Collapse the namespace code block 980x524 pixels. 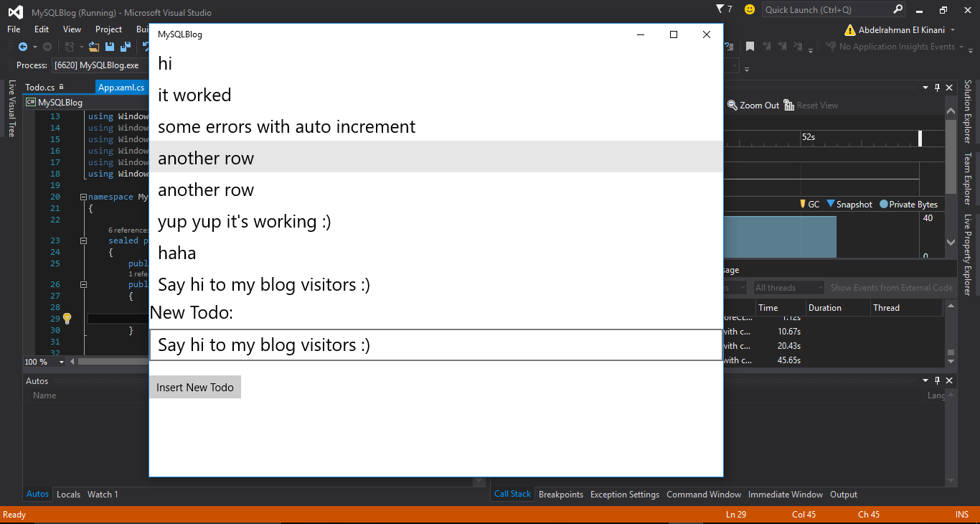pyautogui.click(x=83, y=197)
